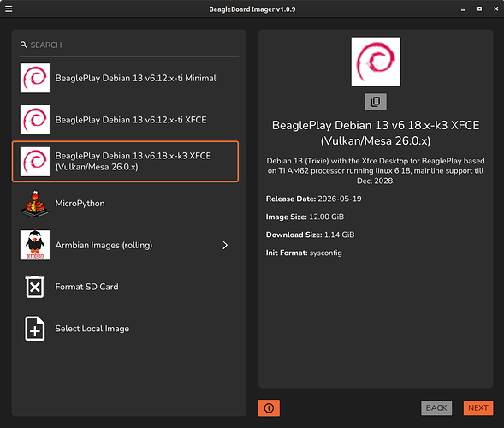Expand Armbian Images chevron arrow

pyautogui.click(x=225, y=246)
